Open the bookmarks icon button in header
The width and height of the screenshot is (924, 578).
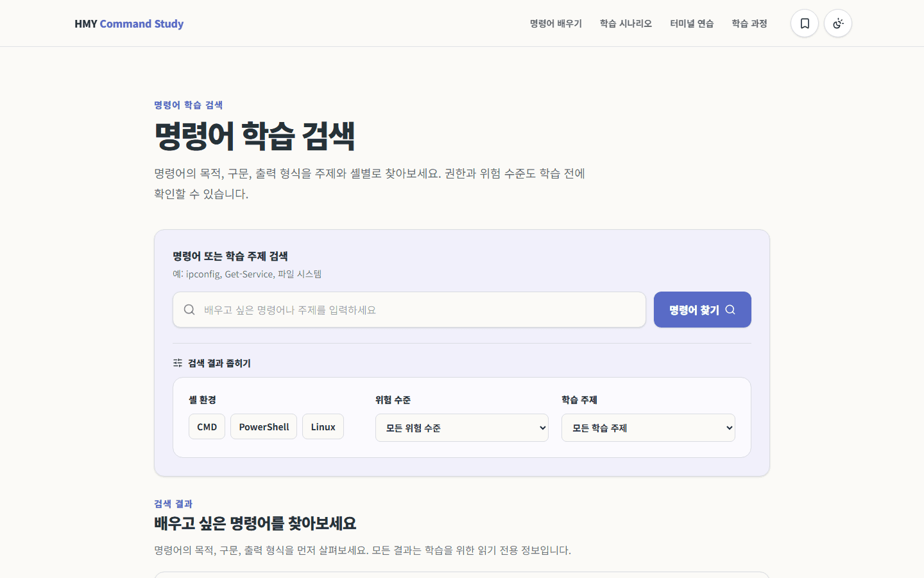pyautogui.click(x=805, y=23)
